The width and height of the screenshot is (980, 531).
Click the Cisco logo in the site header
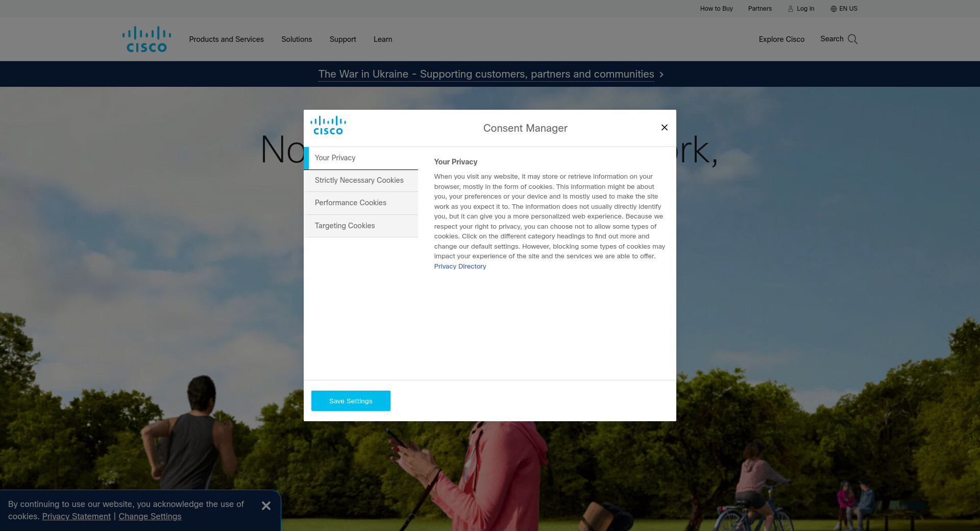[x=146, y=39]
